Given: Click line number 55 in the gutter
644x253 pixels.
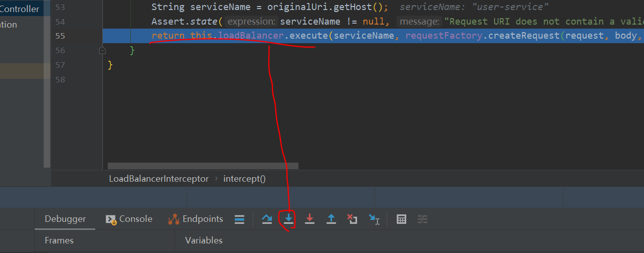Looking at the screenshot, I should (60, 36).
